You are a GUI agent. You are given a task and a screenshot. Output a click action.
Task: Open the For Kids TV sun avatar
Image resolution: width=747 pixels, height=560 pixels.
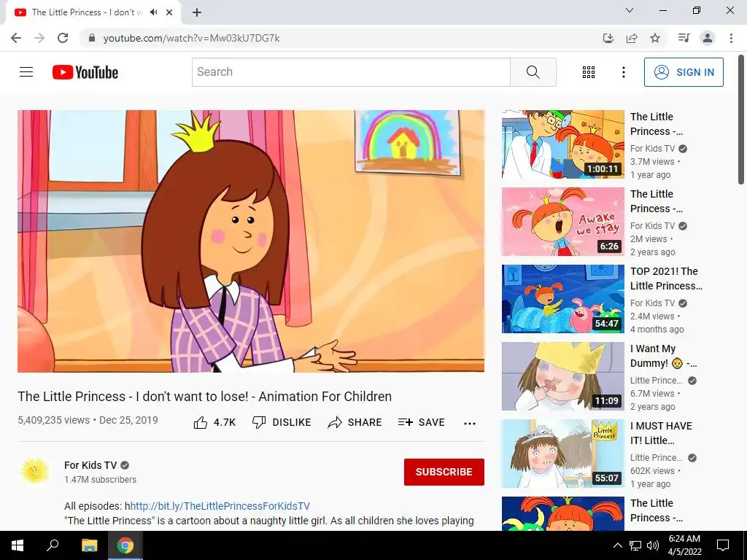(34, 472)
